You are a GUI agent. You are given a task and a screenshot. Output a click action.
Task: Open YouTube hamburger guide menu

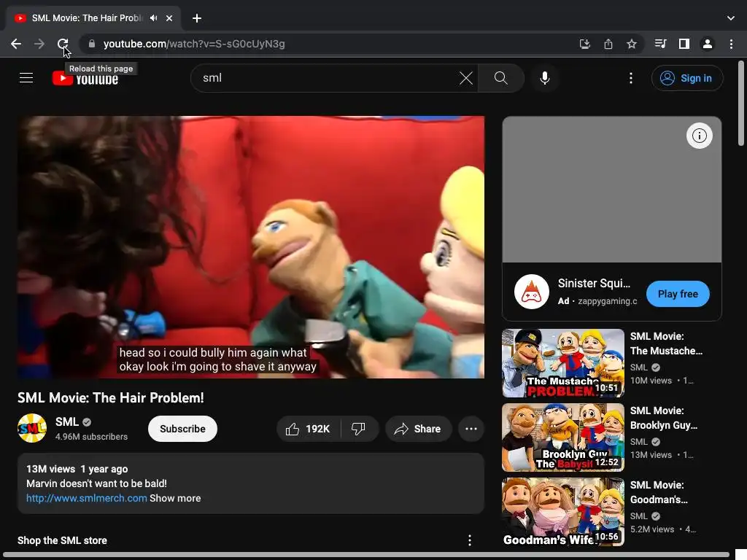(x=26, y=77)
